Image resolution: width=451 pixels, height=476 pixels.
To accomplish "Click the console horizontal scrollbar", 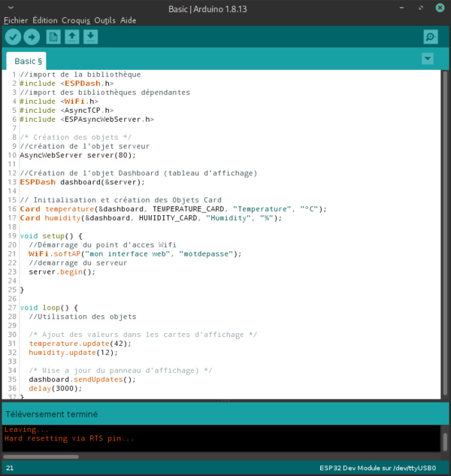I will point(41,456).
